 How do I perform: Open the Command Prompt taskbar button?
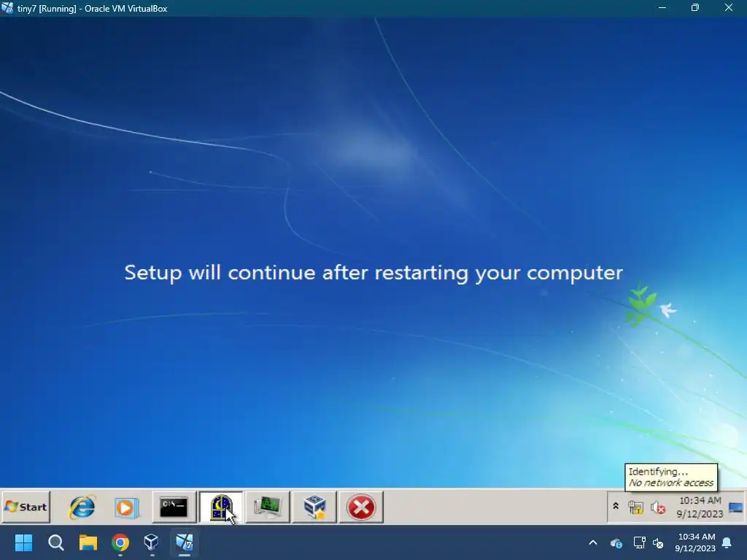point(174,507)
